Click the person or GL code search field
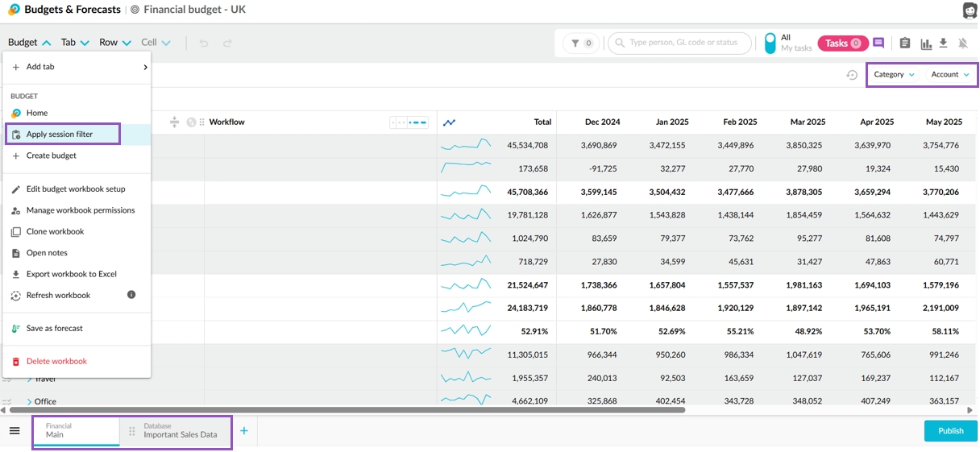The width and height of the screenshot is (980, 452). point(682,44)
